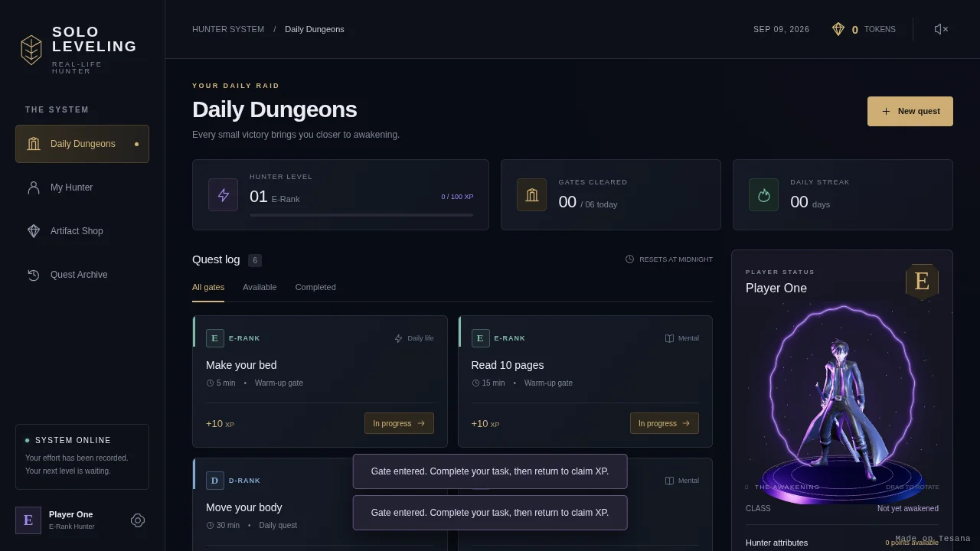
Task: Click clock icon by 15 min
Action: 475,383
